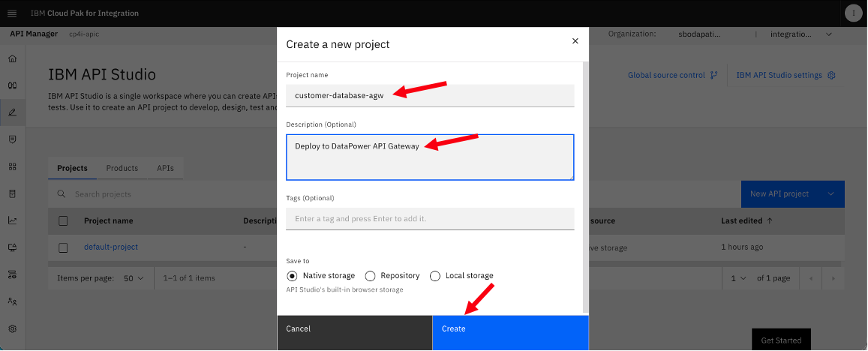Screen dimensions: 868x351
Task: Close the Create a new project dialog
Action: coord(575,41)
